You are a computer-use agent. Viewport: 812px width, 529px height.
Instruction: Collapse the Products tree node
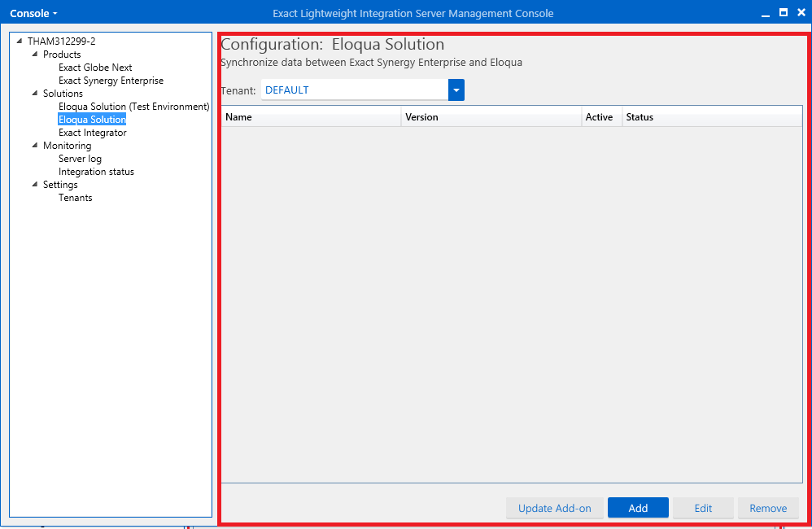(x=35, y=54)
